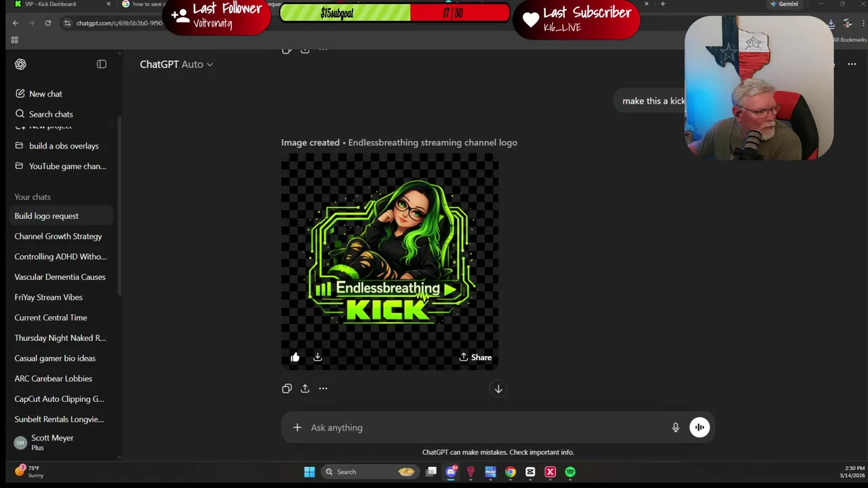
Task: Open the 'ARC Carebear Lobbies' chat
Action: click(x=53, y=378)
